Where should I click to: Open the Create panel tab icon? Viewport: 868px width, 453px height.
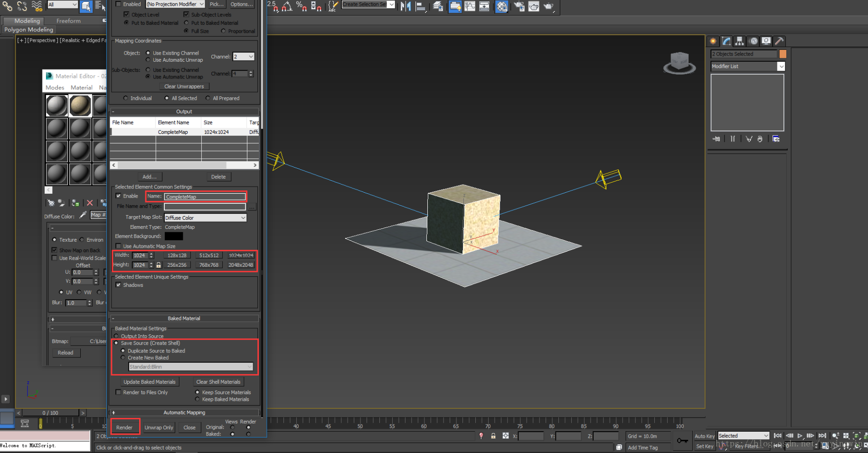(x=713, y=41)
